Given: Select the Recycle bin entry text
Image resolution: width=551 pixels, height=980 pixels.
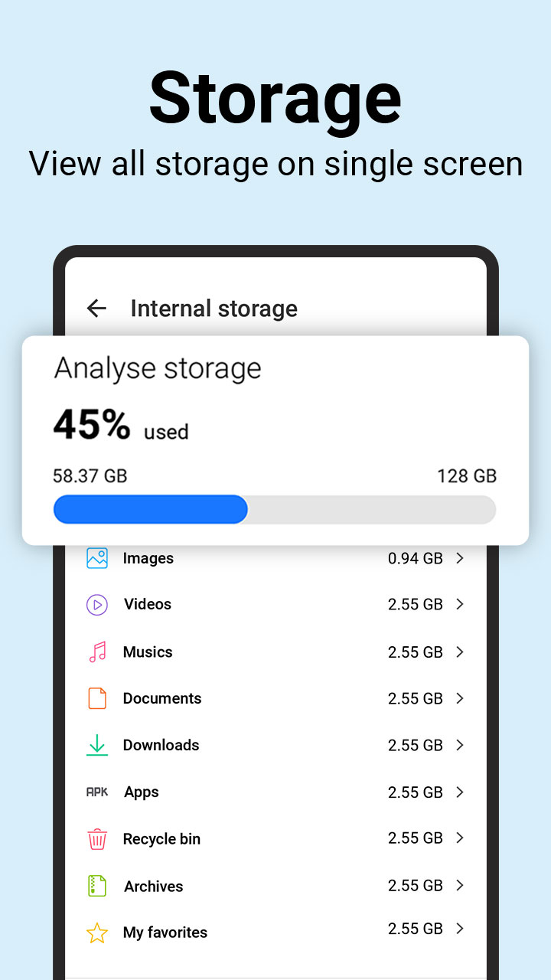Looking at the screenshot, I should click(161, 839).
